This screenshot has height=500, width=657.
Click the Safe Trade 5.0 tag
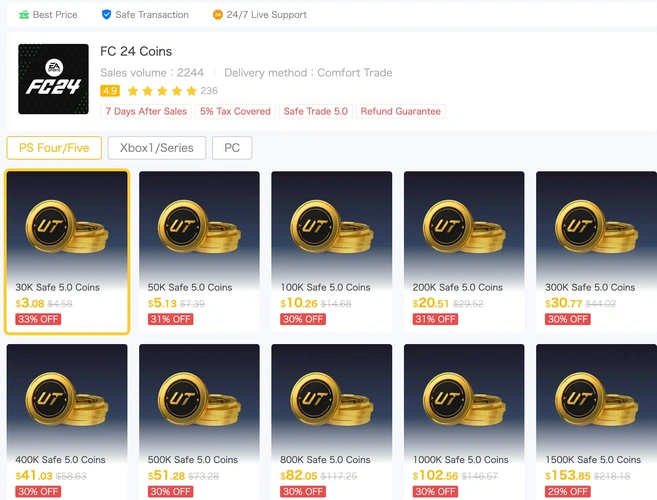[x=316, y=111]
